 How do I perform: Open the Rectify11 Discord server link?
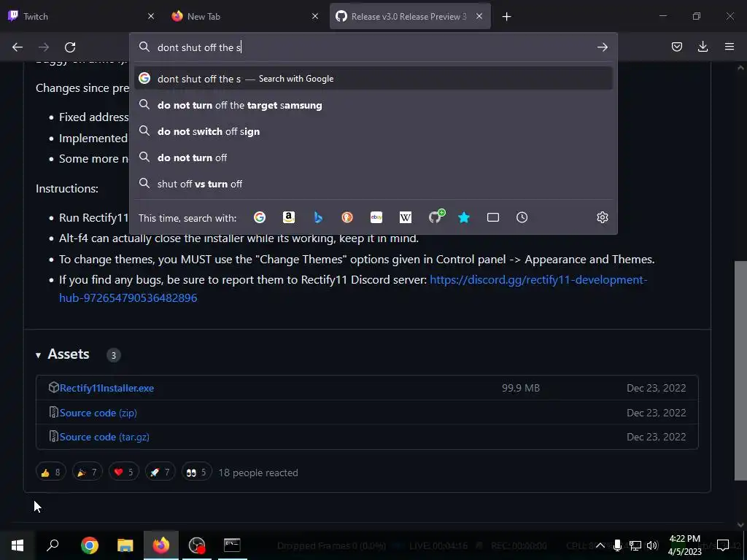click(353, 289)
